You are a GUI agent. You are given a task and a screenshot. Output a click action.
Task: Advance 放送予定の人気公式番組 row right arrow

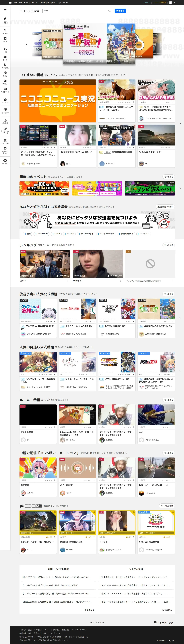coord(180,318)
